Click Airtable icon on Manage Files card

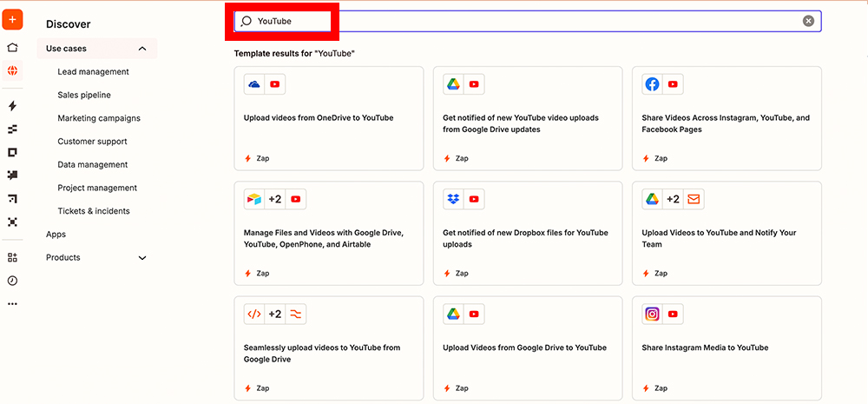254,199
